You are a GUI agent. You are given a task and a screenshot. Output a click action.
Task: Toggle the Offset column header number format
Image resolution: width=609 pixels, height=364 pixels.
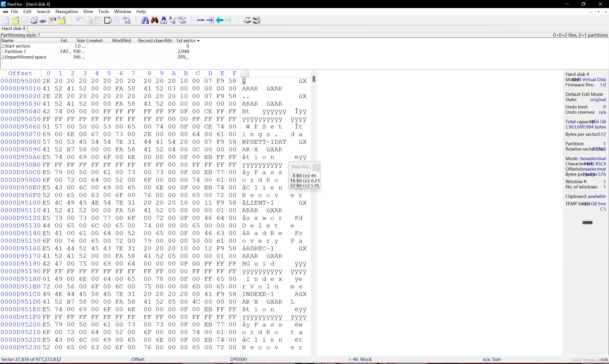click(x=20, y=73)
